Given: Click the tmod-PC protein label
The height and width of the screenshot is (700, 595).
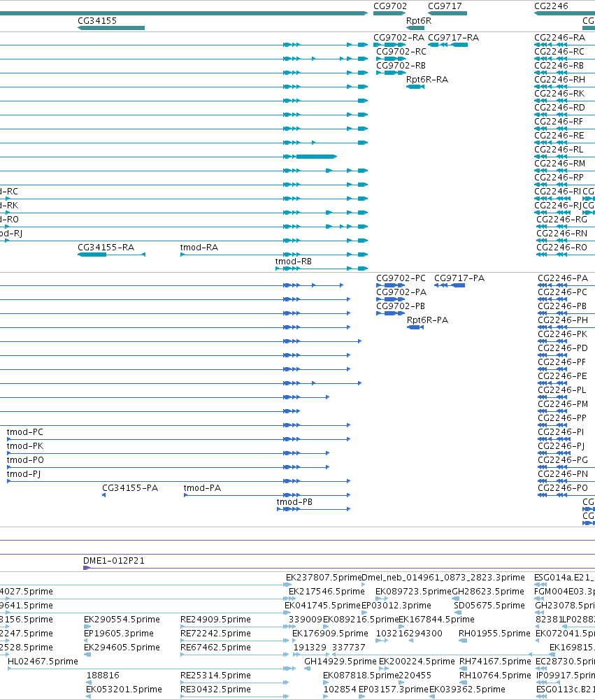Looking at the screenshot, I should click(x=25, y=433).
